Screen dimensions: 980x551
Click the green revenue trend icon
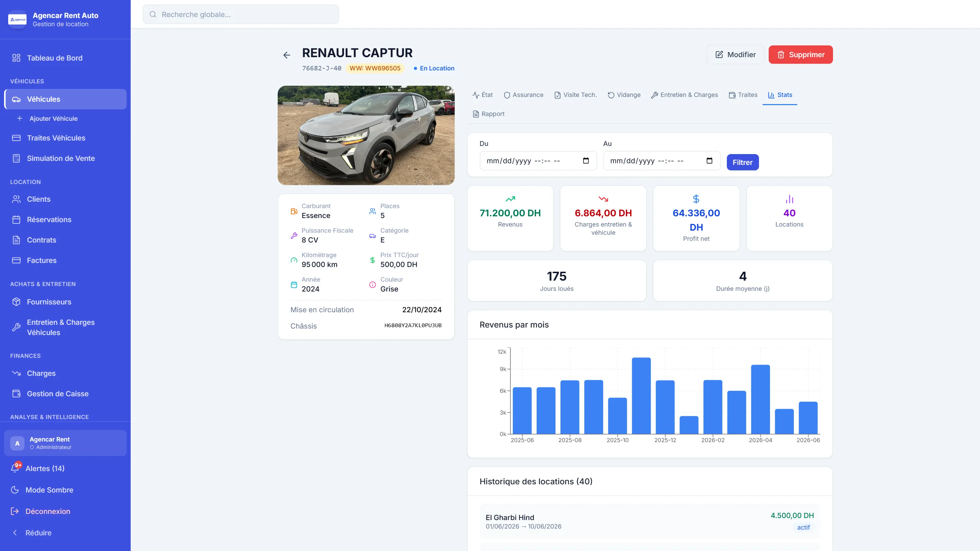[510, 199]
